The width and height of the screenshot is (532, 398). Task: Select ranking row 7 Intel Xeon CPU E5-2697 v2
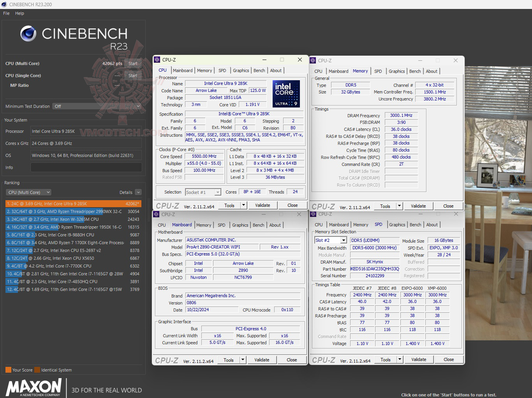pyautogui.click(x=73, y=250)
